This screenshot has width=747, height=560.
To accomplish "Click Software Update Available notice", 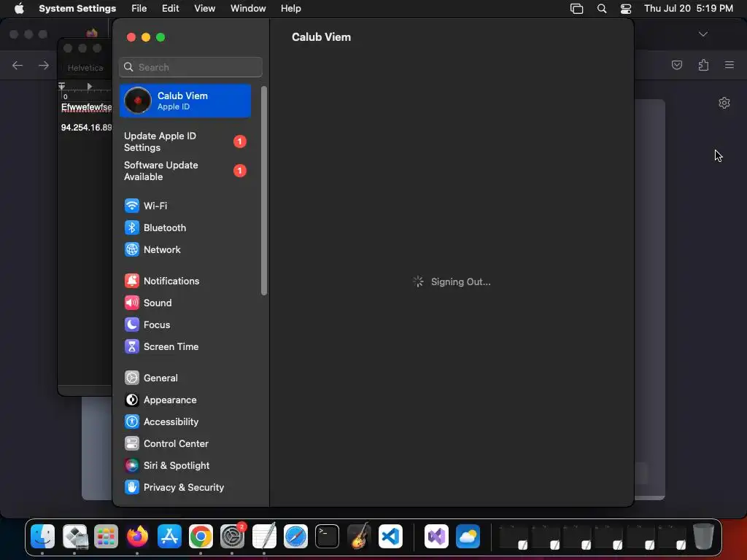I will pos(185,171).
